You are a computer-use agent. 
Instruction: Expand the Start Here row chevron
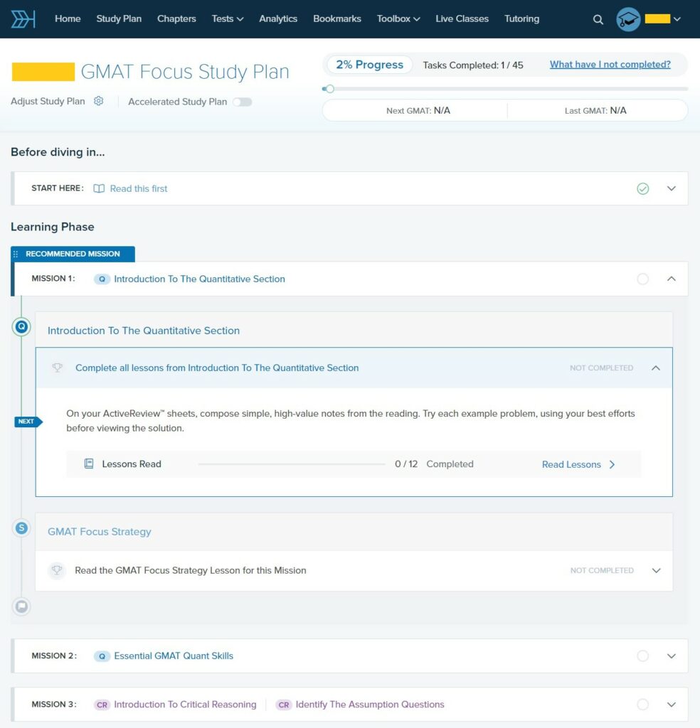(671, 188)
